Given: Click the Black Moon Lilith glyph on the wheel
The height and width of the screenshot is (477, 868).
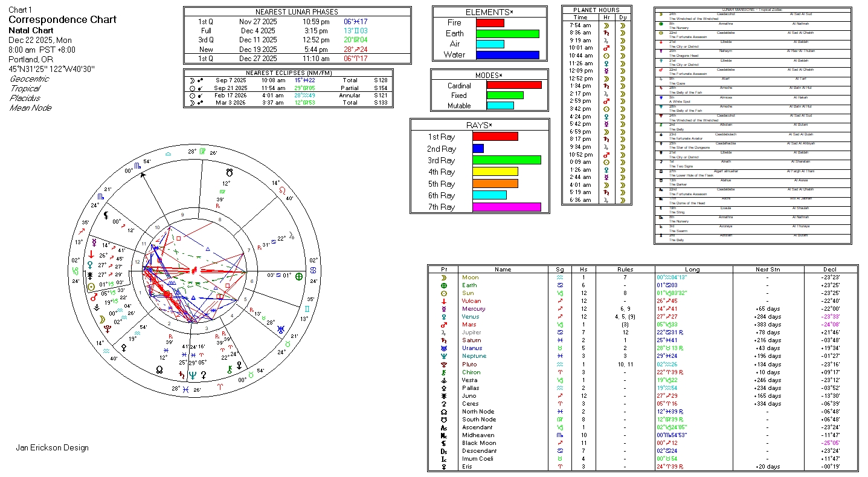Looking at the screenshot, I should coord(106,215).
